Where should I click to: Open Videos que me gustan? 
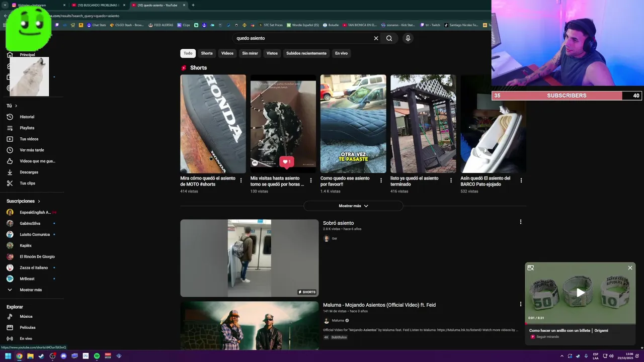point(37,161)
